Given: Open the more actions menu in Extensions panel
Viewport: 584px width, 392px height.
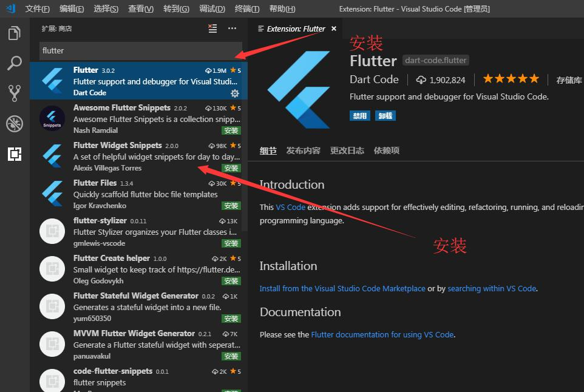Looking at the screenshot, I should (x=231, y=28).
